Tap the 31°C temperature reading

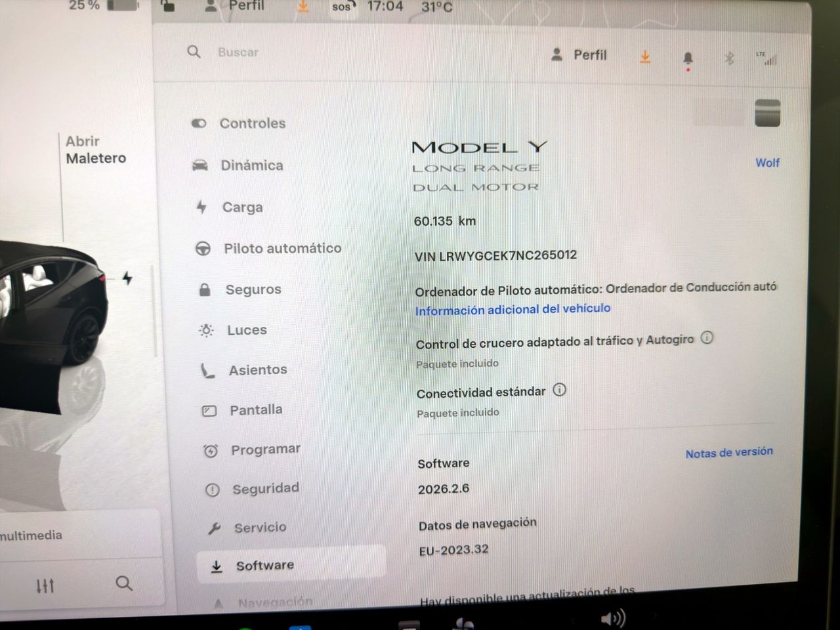pyautogui.click(x=437, y=7)
